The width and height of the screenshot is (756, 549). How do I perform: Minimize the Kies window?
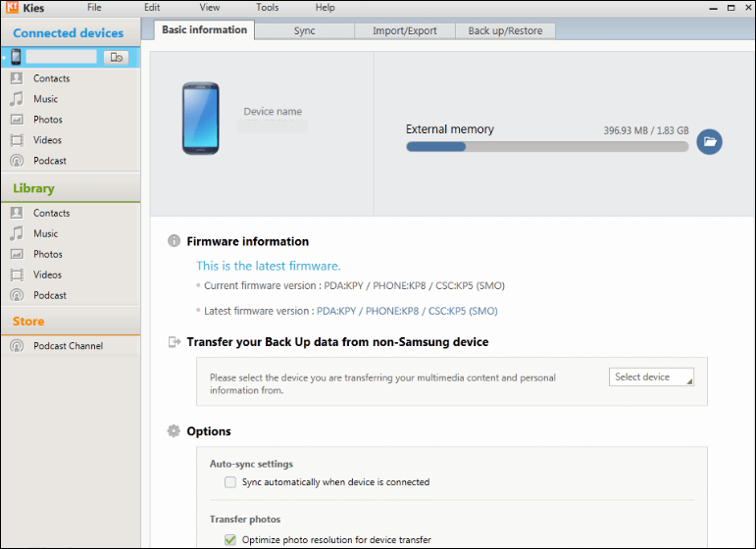714,8
